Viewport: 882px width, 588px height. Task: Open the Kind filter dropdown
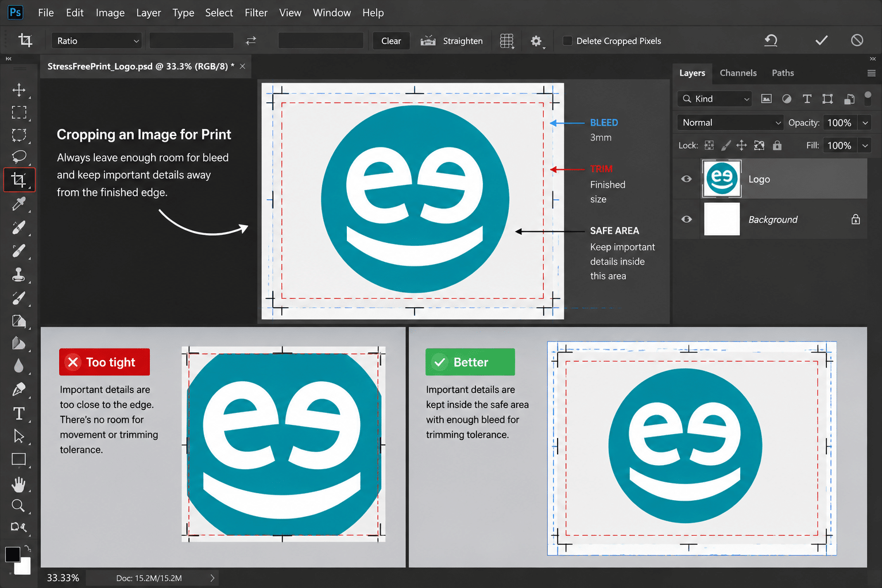coord(714,99)
